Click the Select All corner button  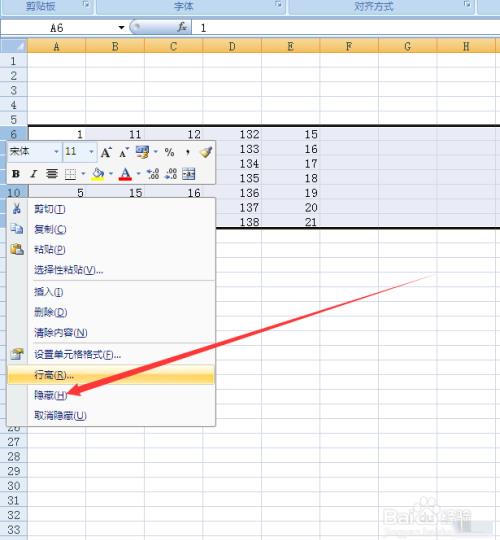14,45
